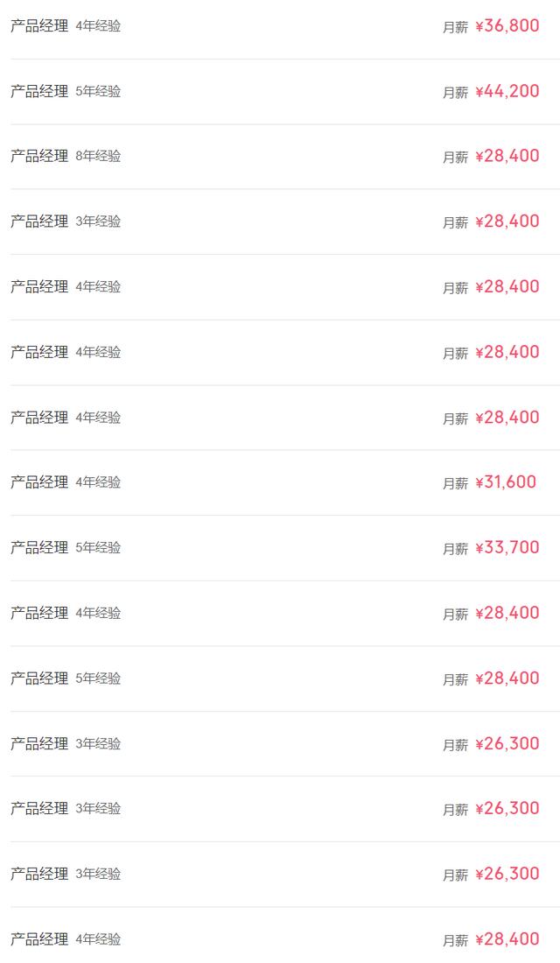
Task: Select the 3年经验 entry paying ¥28,400
Action: click(x=280, y=221)
